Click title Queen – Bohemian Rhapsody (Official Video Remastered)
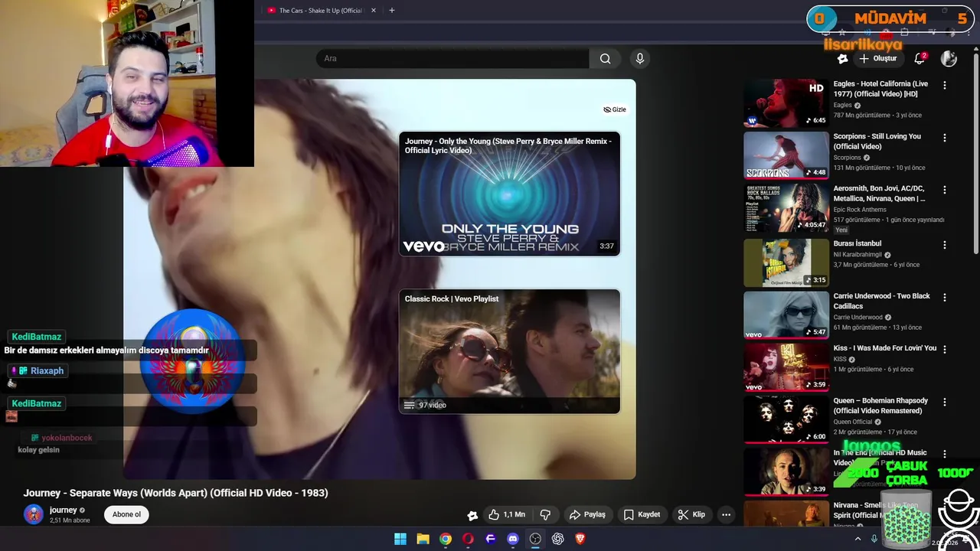Image resolution: width=980 pixels, height=551 pixels. tap(880, 406)
